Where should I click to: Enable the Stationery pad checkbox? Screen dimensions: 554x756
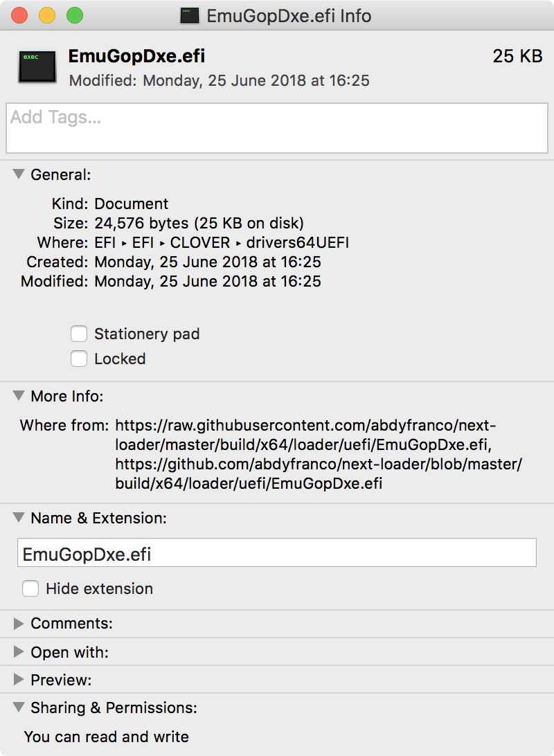click(x=79, y=334)
